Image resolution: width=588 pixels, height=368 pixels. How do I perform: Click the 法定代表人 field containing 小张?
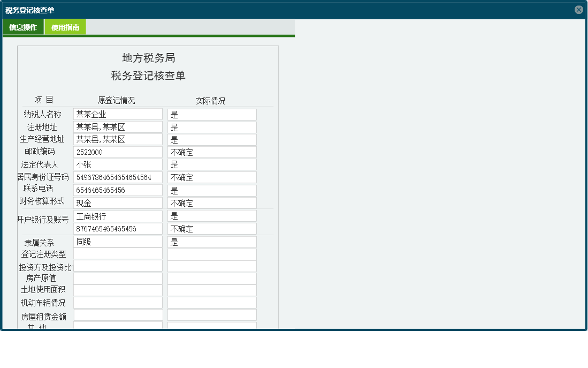click(117, 164)
